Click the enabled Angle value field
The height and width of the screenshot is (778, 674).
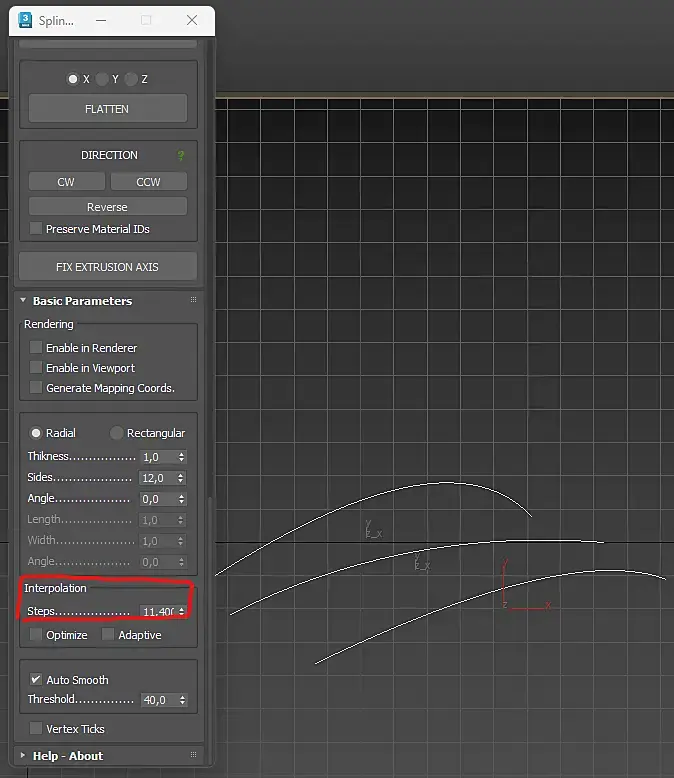[x=157, y=499]
